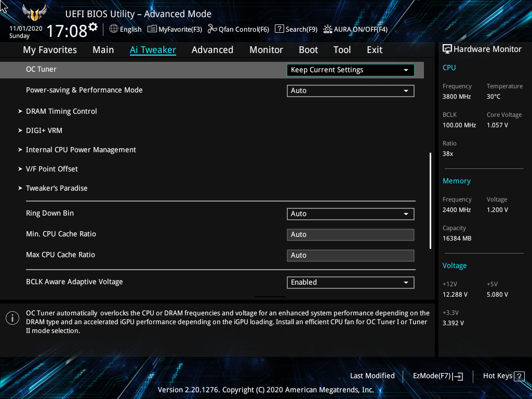This screenshot has height=399, width=532.
Task: Click the Hardware Monitor Memory heading
Action: (456, 181)
